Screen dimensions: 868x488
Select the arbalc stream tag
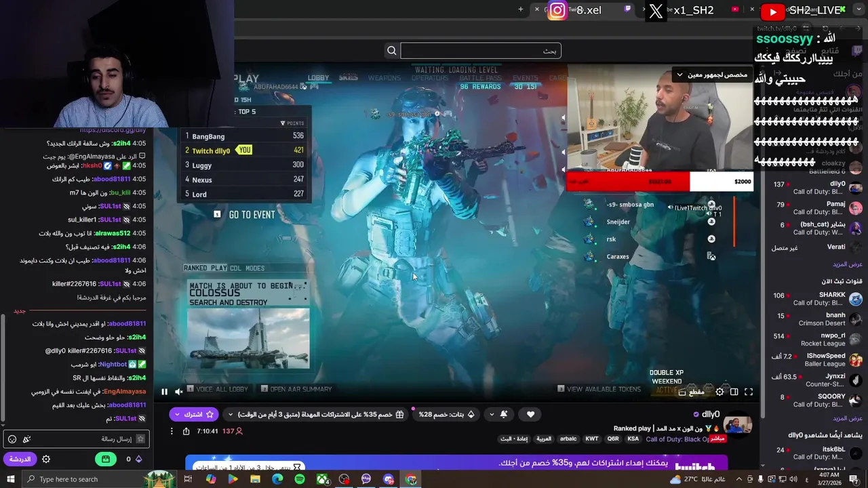[568, 439]
